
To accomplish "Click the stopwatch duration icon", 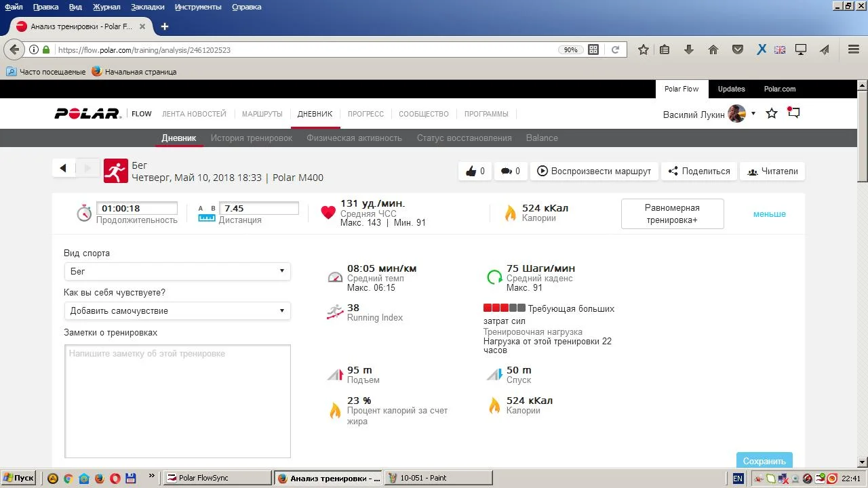I will (x=84, y=213).
